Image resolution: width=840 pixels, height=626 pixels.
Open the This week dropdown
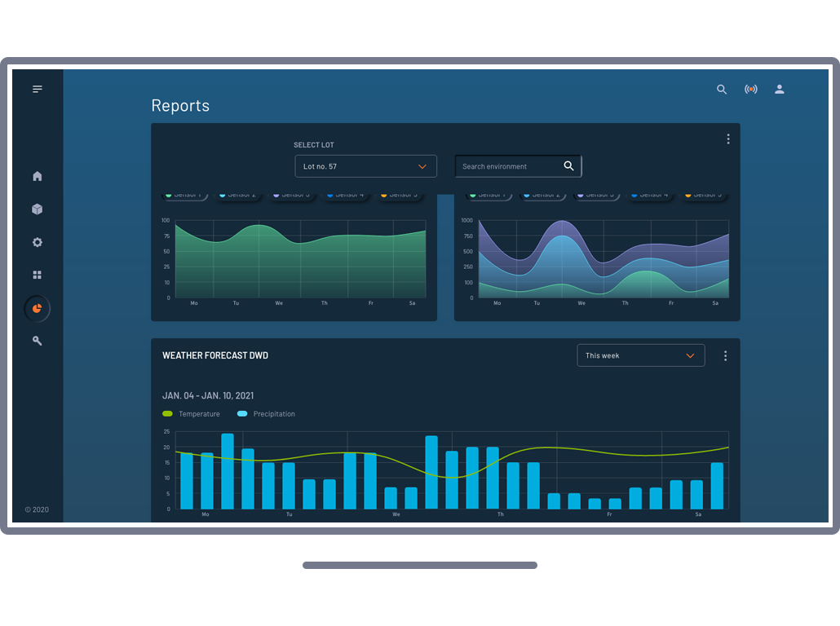click(x=640, y=355)
